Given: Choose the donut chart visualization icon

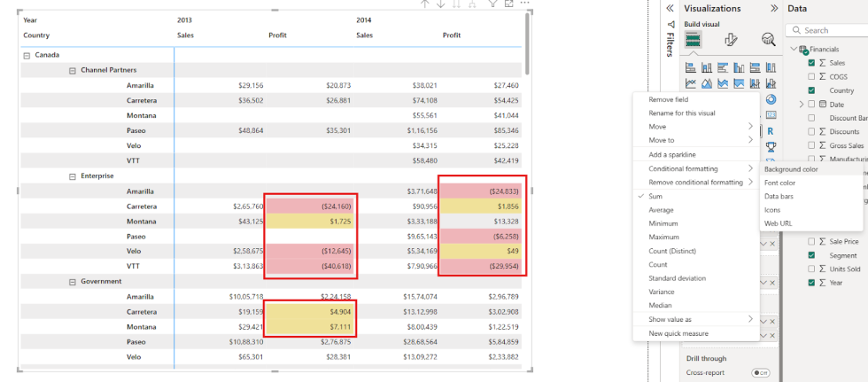Looking at the screenshot, I should (770, 99).
